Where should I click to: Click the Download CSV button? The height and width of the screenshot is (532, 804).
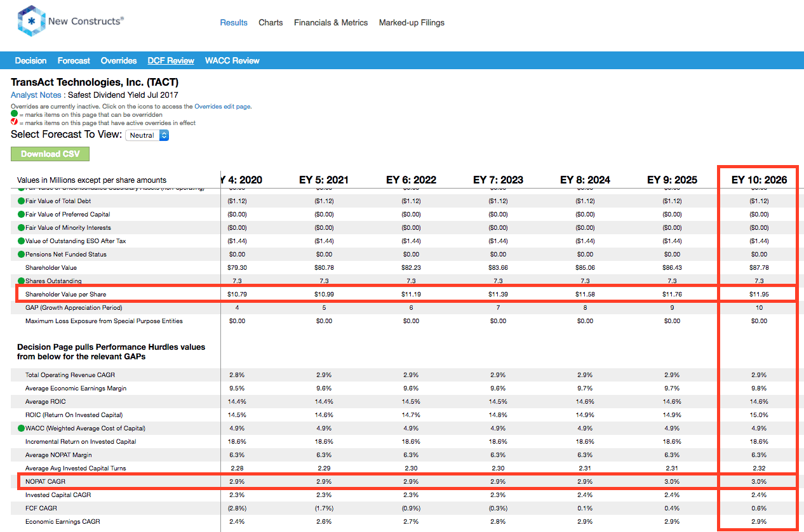(50, 154)
